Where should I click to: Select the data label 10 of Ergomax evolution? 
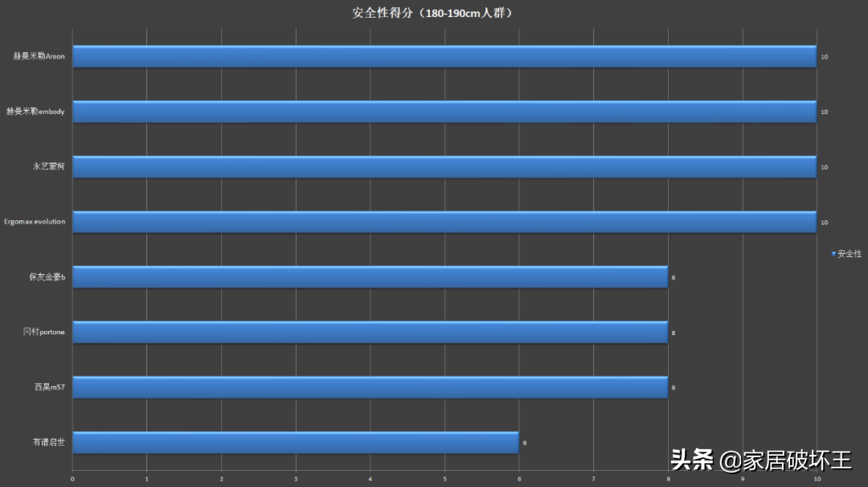(825, 223)
